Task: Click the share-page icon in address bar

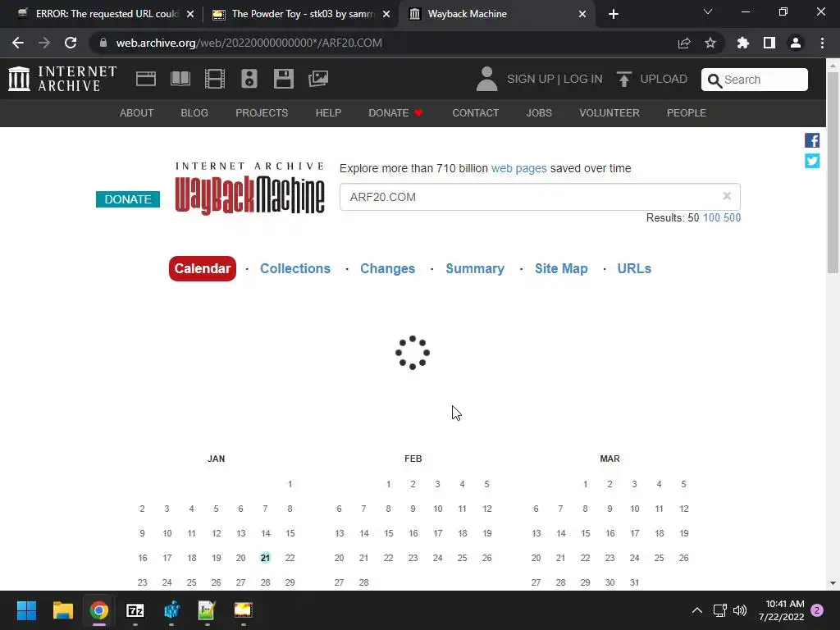Action: coord(684,43)
